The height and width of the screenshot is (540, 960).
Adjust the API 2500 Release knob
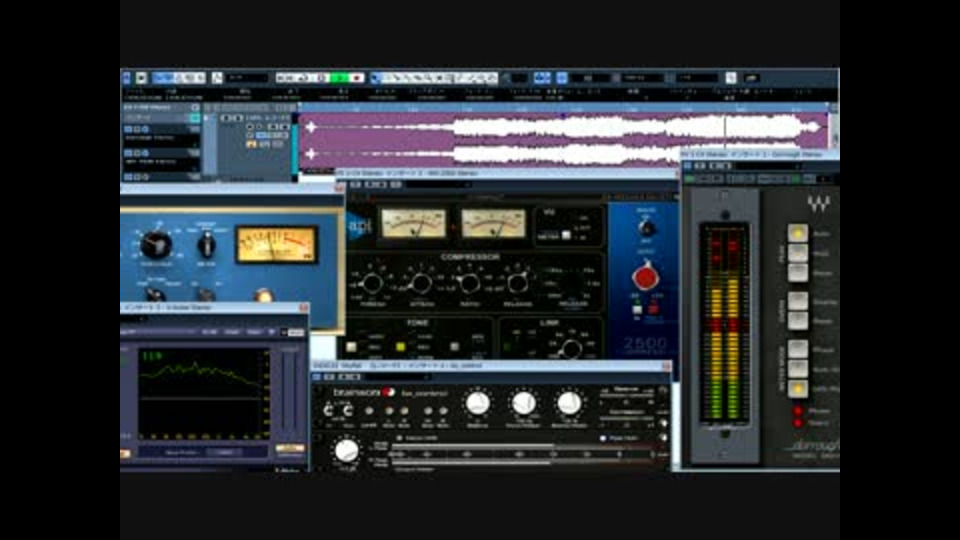tap(517, 283)
